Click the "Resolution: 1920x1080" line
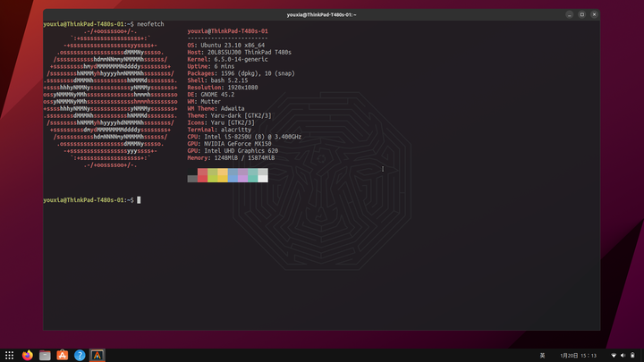The width and height of the screenshot is (644, 362). point(223,88)
